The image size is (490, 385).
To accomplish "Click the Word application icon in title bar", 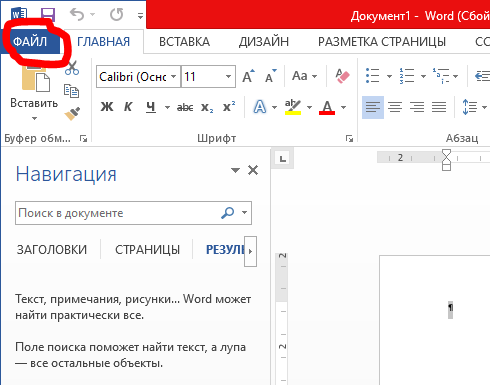I will [x=19, y=15].
